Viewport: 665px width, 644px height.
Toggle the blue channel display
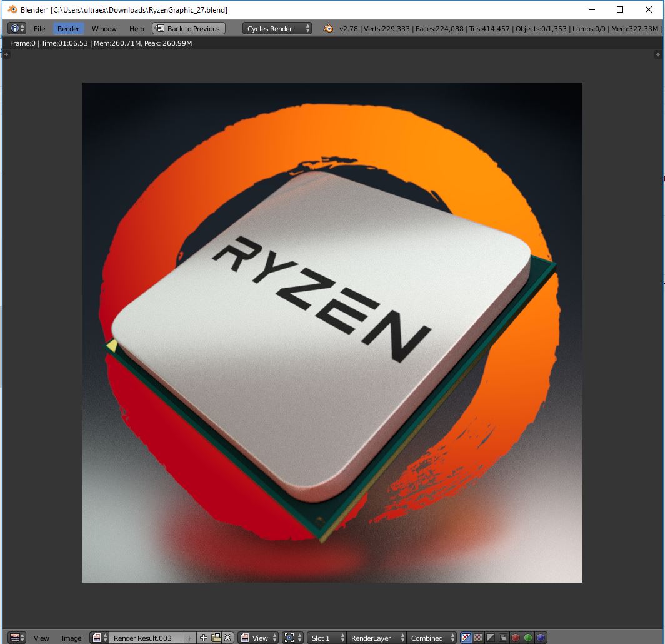[x=540, y=638]
